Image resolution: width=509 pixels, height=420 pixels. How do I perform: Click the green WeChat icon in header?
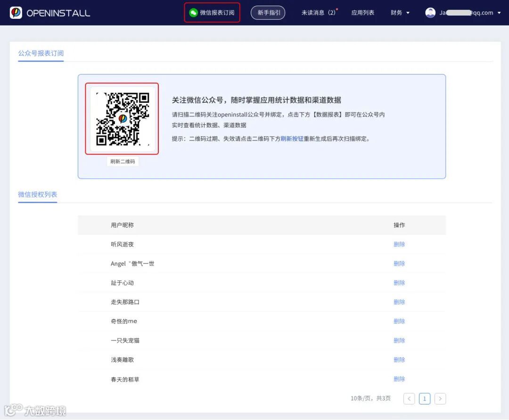coord(193,13)
